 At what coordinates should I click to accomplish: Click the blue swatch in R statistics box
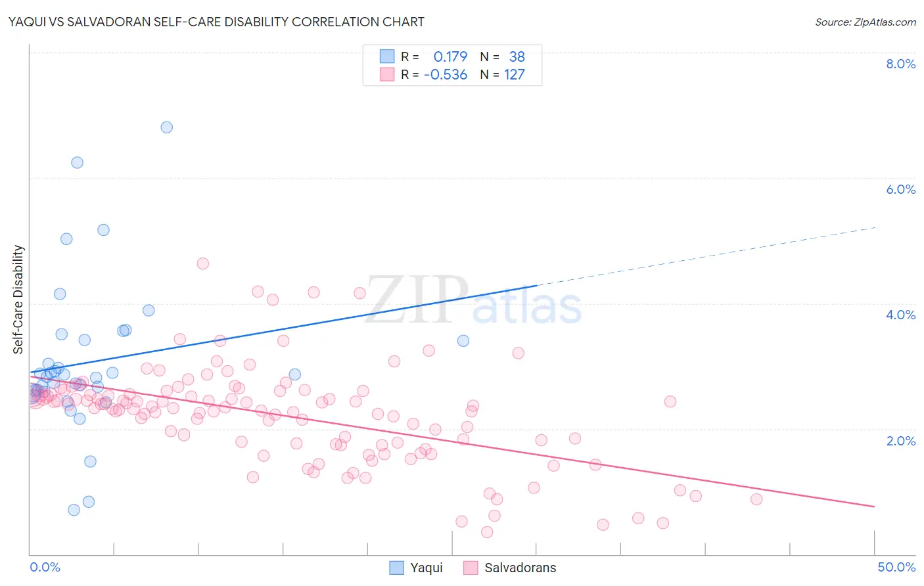(x=387, y=56)
